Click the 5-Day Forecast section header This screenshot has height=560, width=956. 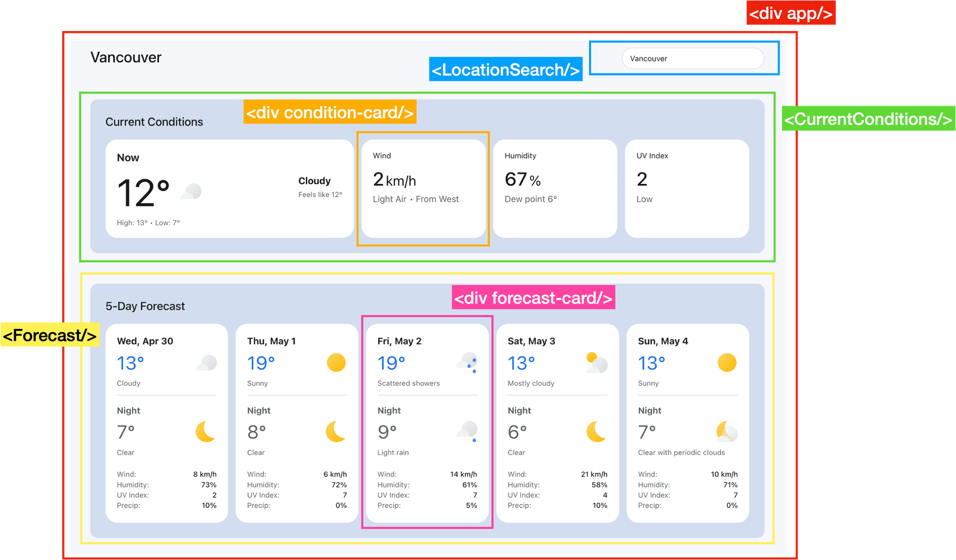pos(145,306)
